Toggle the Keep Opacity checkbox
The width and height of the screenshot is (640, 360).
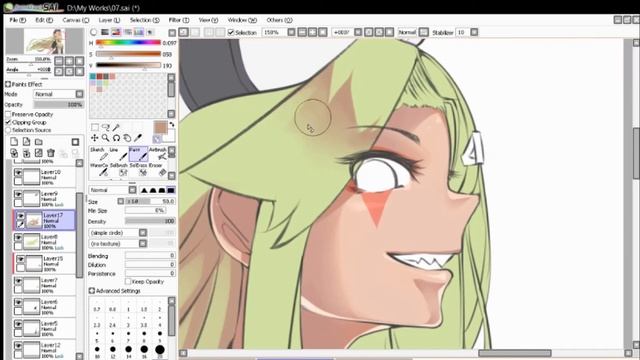128,281
